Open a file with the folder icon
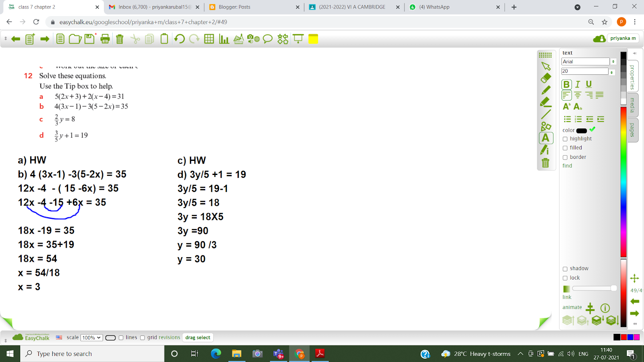 75,39
